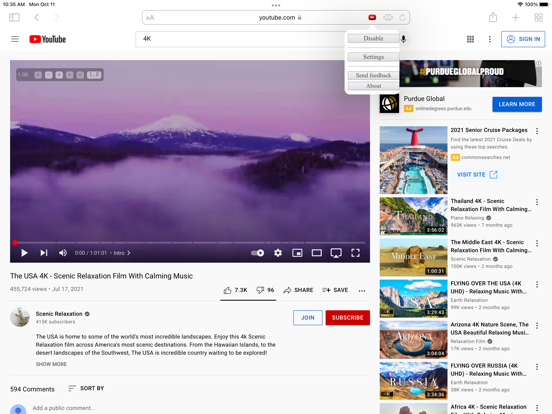Open Settings in the extension popup

tap(374, 57)
